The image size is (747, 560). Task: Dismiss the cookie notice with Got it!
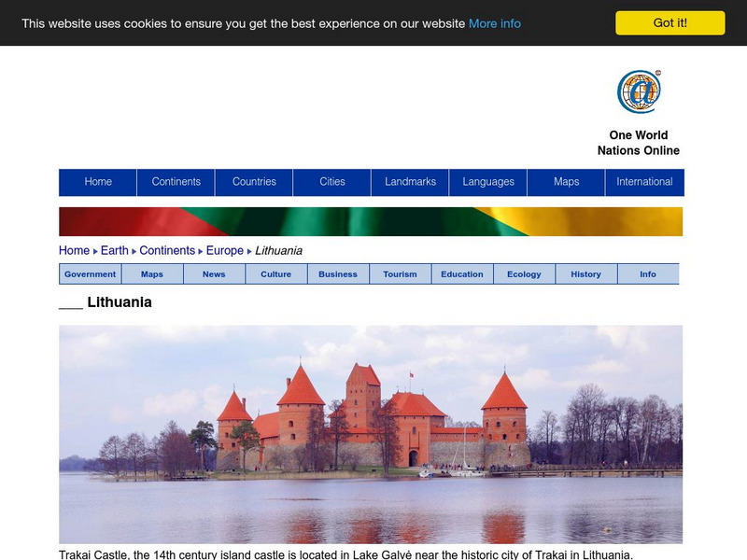(669, 21)
